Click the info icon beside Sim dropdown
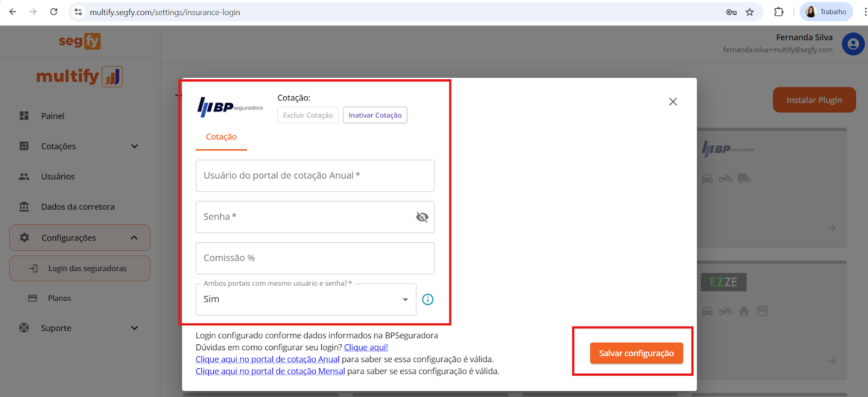This screenshot has height=397, width=868. [x=427, y=300]
